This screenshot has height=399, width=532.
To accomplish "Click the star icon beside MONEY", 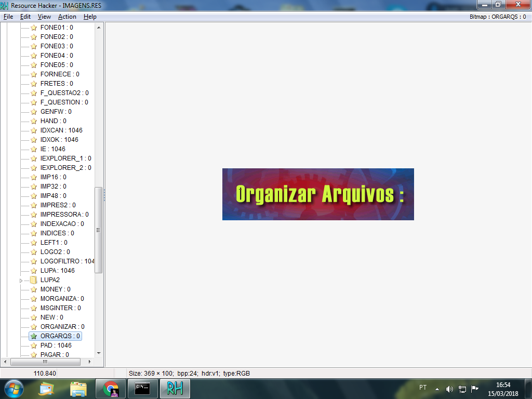I will click(34, 289).
